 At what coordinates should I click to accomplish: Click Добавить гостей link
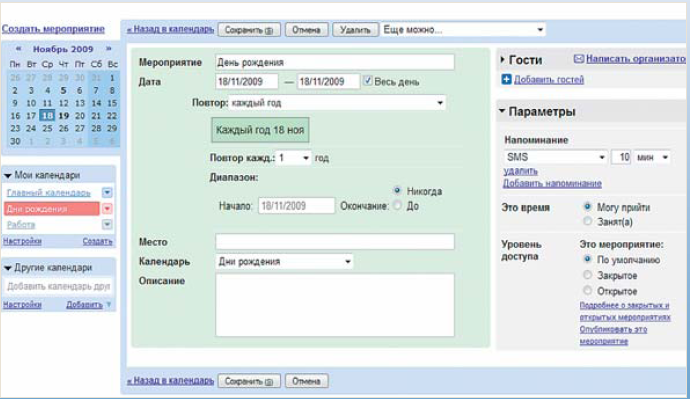[x=549, y=80]
